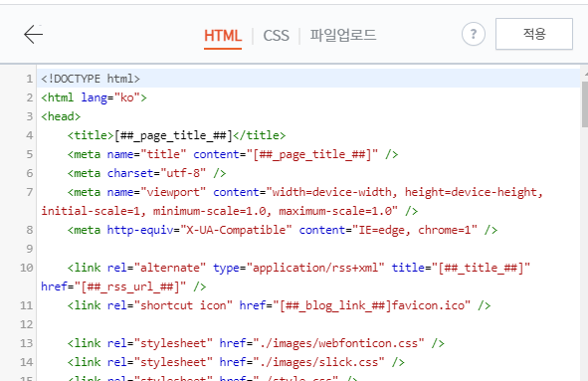
Task: Switch to the CSS tab
Action: 276,36
